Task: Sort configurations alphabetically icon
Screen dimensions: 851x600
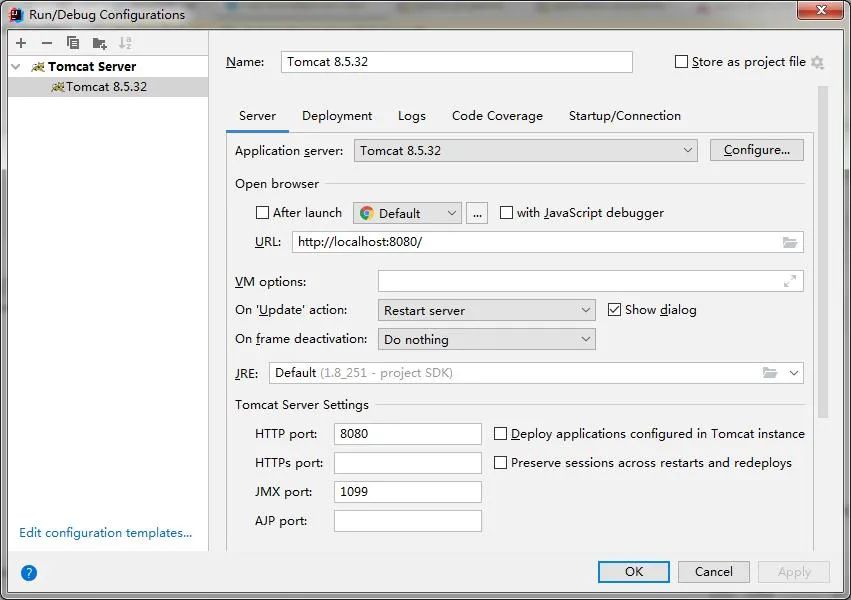Action: coord(125,43)
